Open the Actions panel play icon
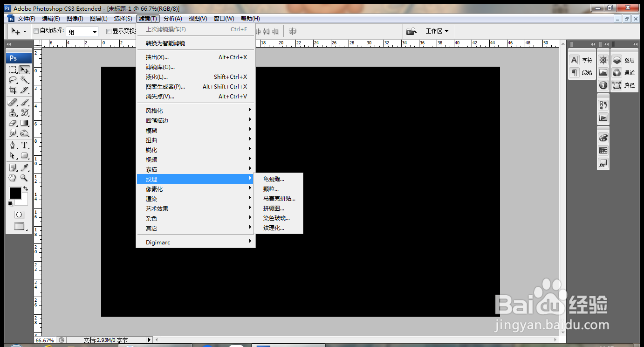Image resolution: width=644 pixels, height=347 pixels. point(603,118)
